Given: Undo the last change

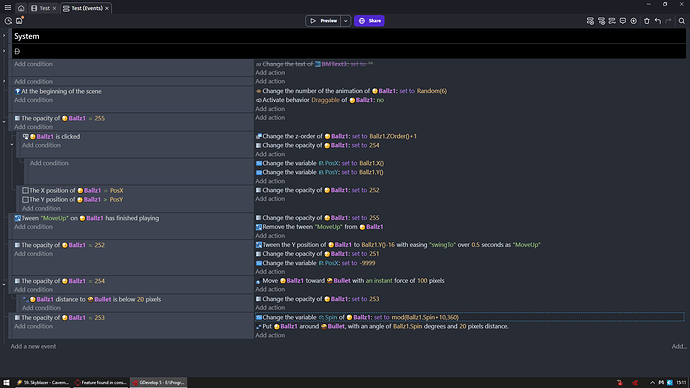Looking at the screenshot, I should tap(657, 21).
